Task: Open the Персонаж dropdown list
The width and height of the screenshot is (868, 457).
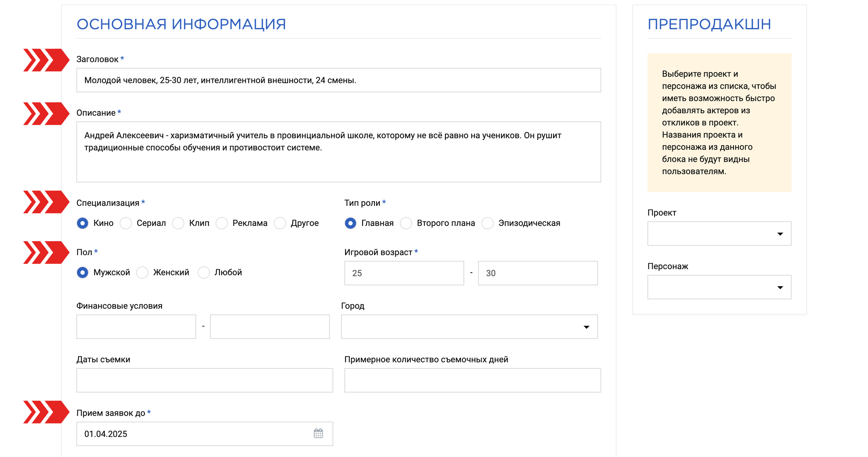Action: tap(719, 287)
